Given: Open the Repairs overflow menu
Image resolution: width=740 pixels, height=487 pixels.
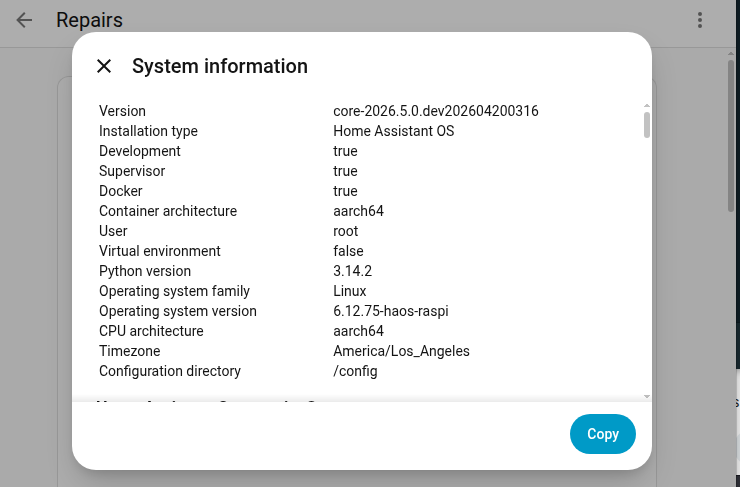Looking at the screenshot, I should coord(700,20).
